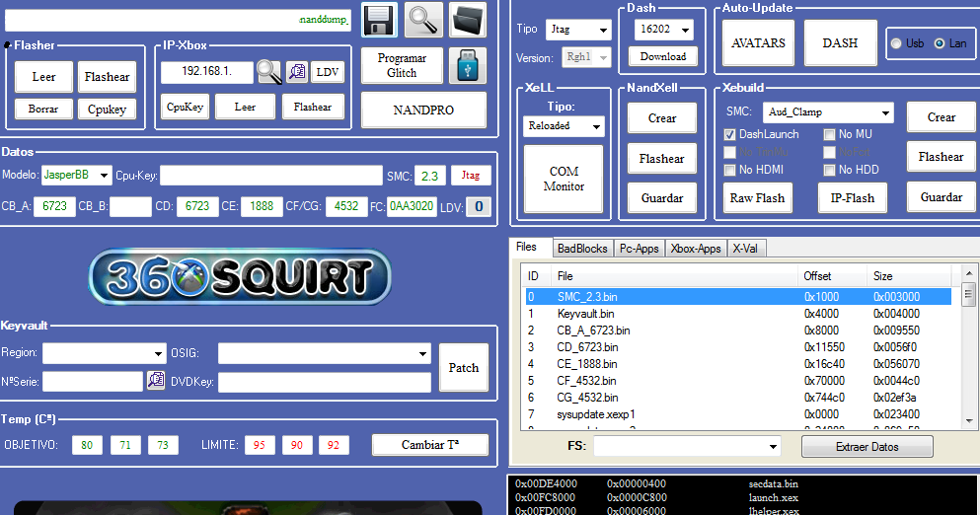Click the magnifier icon beside the floppy
This screenshot has width=980, height=515.
click(423, 20)
